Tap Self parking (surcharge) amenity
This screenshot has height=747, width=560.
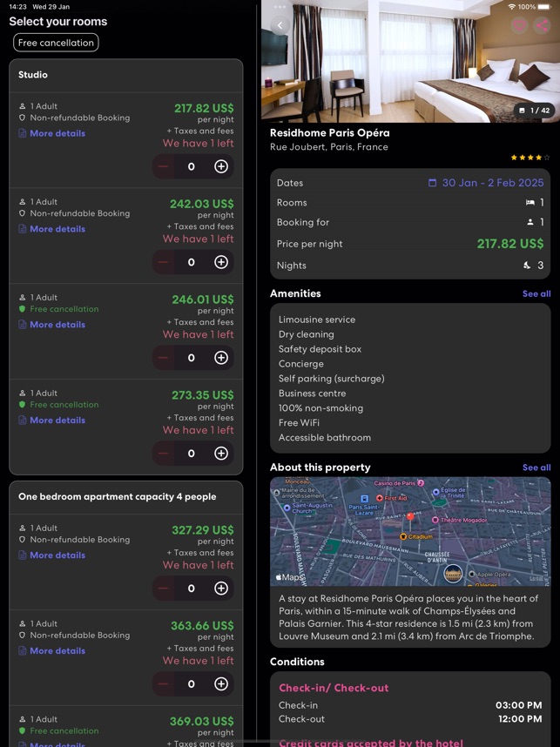click(332, 379)
